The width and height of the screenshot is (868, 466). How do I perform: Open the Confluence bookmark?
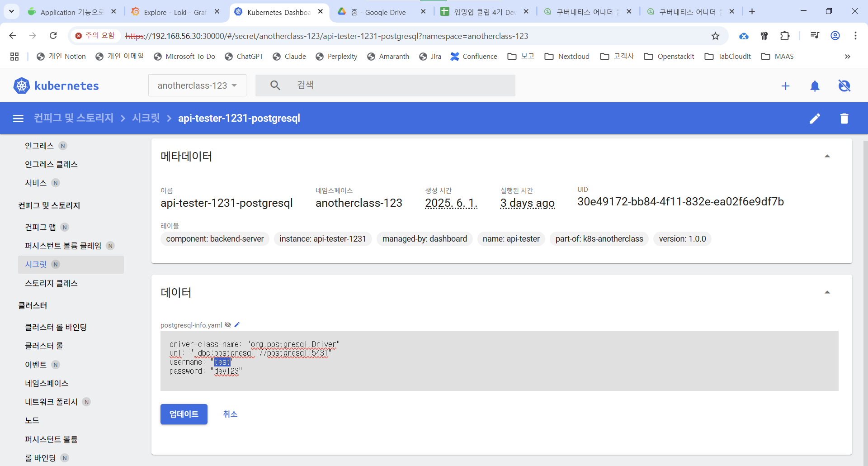coord(473,57)
